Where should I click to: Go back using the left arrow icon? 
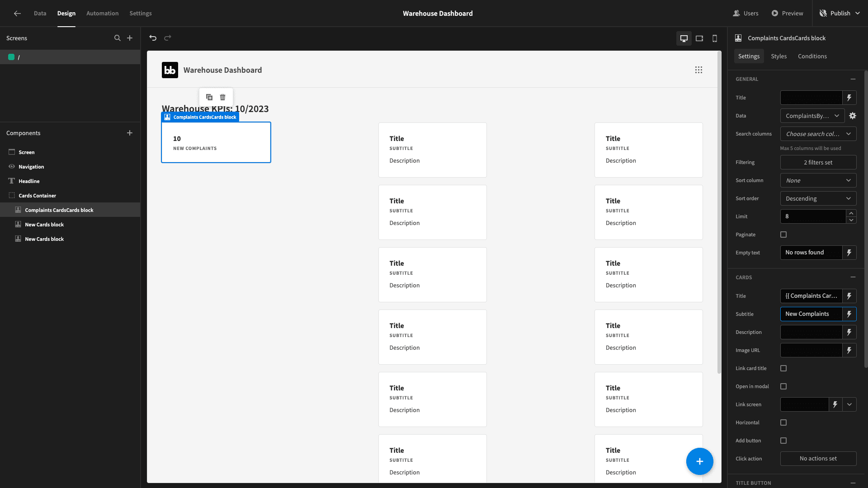[17, 14]
